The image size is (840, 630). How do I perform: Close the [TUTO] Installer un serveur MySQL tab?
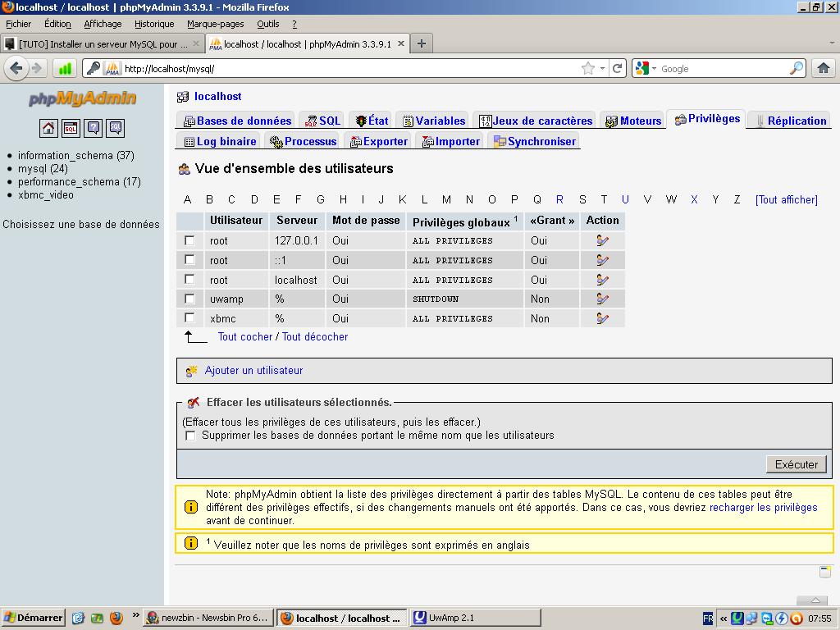click(x=196, y=44)
